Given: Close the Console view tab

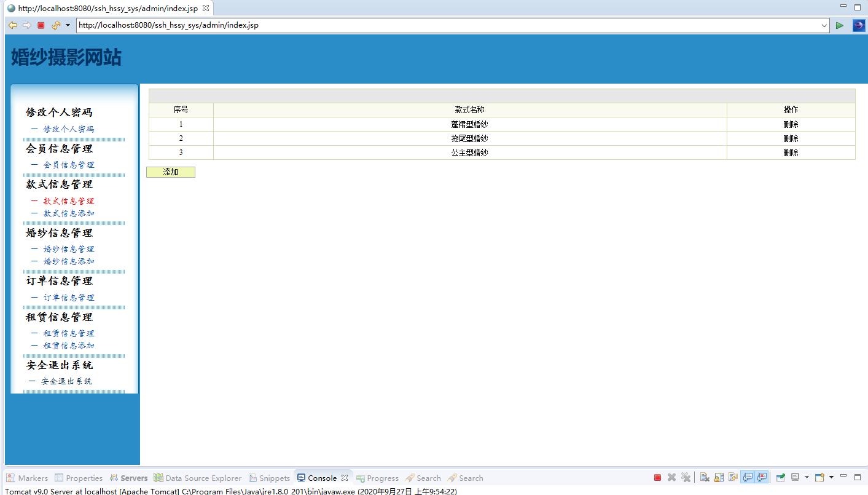Looking at the screenshot, I should 344,478.
